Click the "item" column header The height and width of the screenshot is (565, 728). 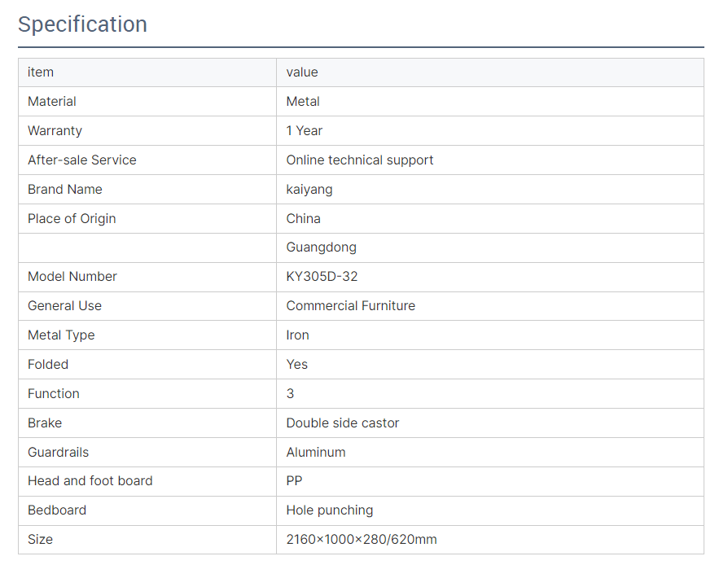pyautogui.click(x=41, y=72)
